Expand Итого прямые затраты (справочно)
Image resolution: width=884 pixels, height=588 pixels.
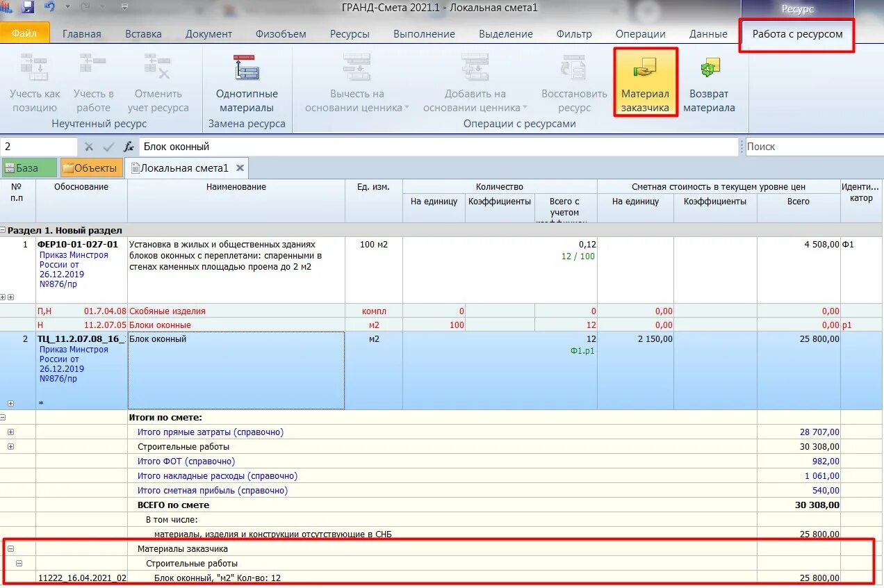click(10, 432)
